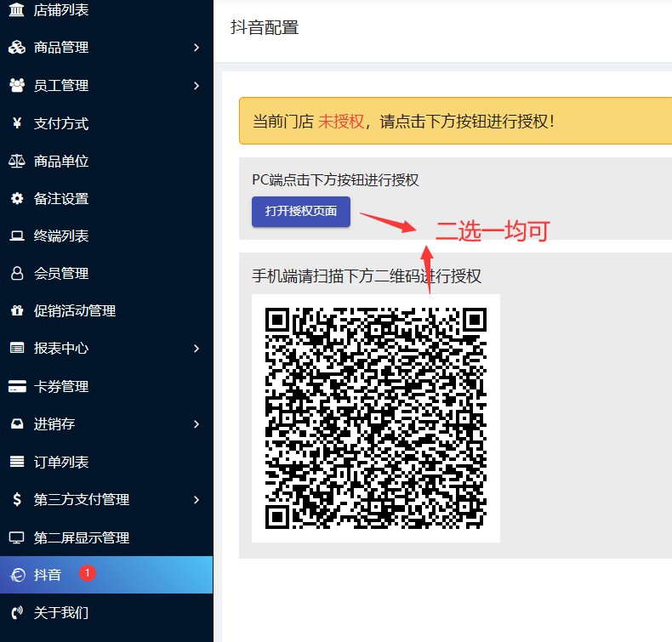Open the 订单列表 menu item
This screenshot has width=672, height=642.
tap(61, 462)
